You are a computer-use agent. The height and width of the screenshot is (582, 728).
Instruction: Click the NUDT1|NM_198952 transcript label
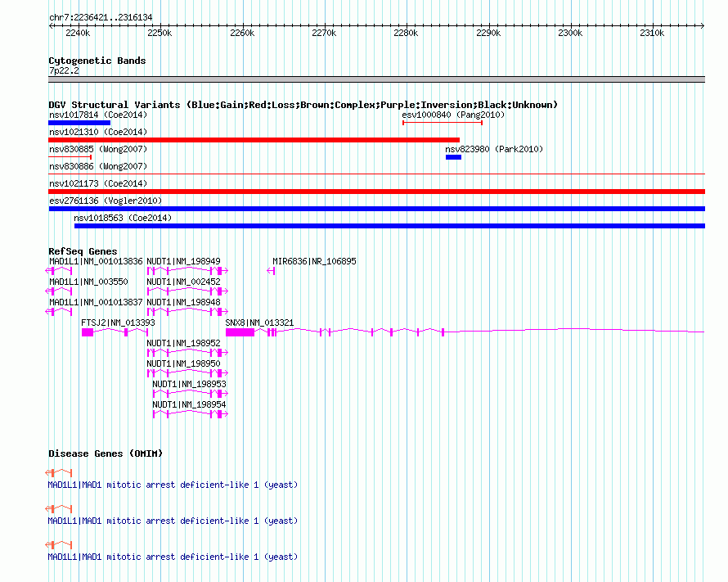pos(183,343)
